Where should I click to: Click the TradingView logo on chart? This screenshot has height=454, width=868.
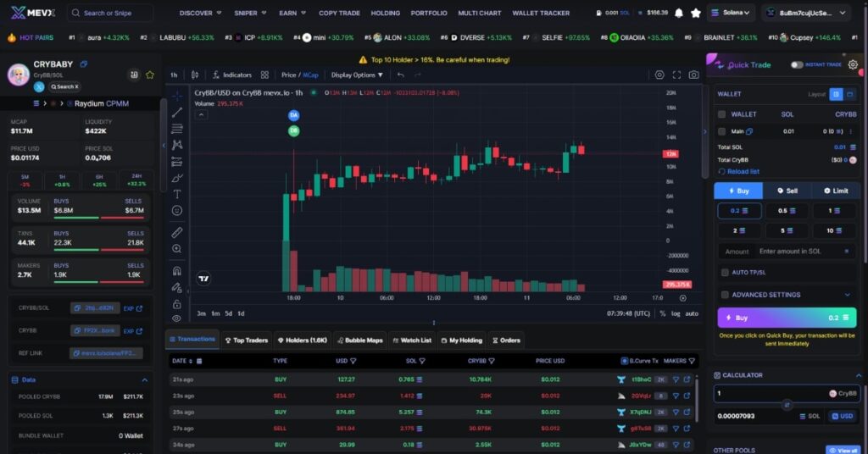tap(203, 279)
